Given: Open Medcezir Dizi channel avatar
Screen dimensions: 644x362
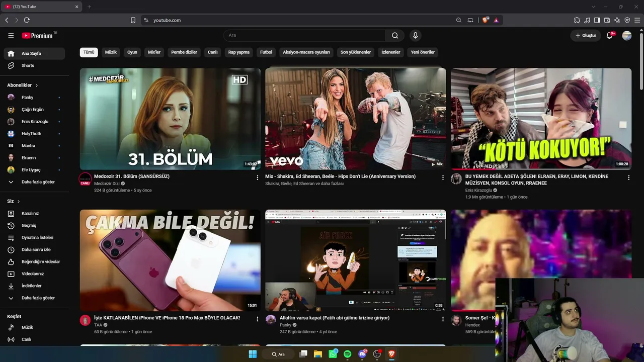Looking at the screenshot, I should point(86,179).
